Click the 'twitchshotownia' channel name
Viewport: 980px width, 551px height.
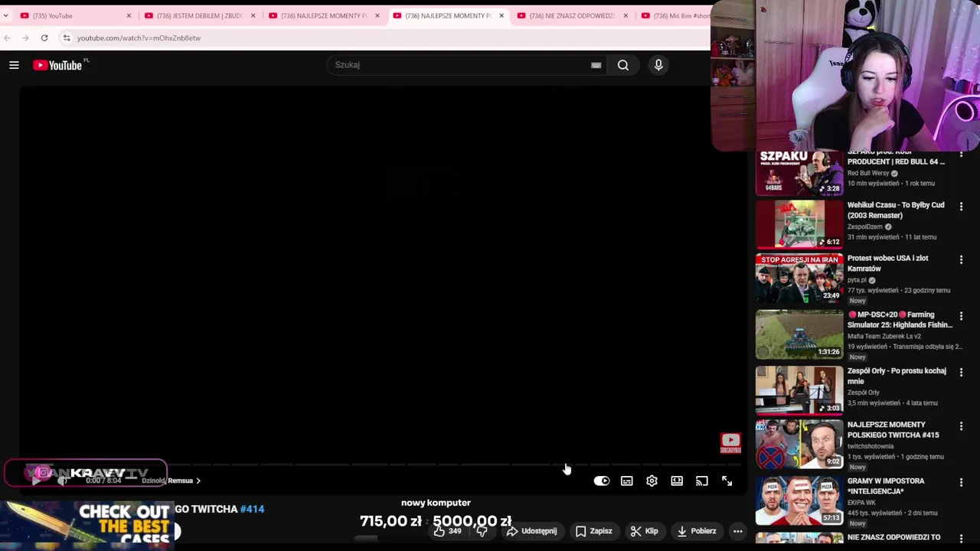point(871,446)
